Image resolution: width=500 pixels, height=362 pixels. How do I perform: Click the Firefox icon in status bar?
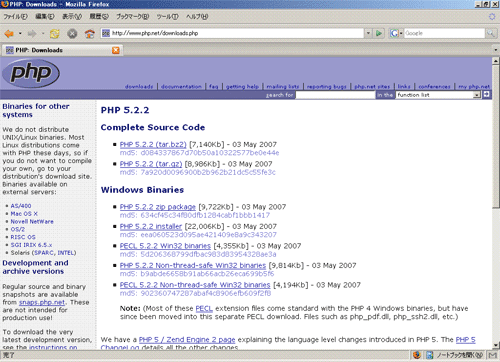[417, 355]
